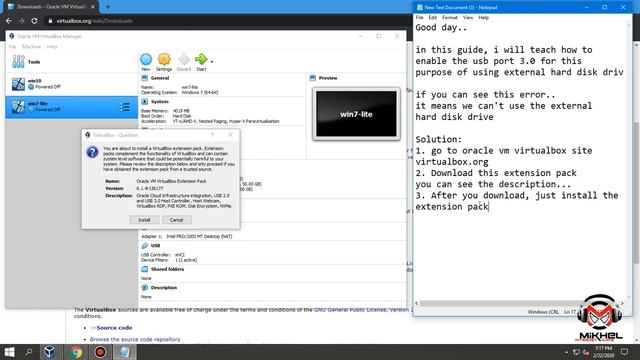
Task: Select the win7-lite virtual machine
Action: [72, 107]
